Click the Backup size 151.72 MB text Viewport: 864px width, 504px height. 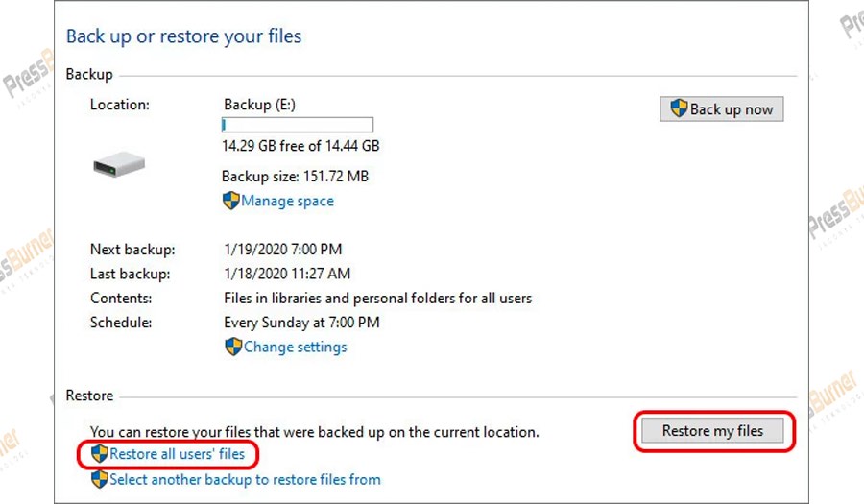(295, 177)
